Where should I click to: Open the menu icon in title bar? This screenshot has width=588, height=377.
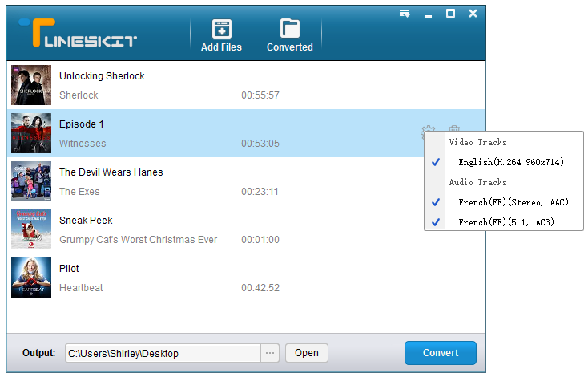click(x=405, y=14)
